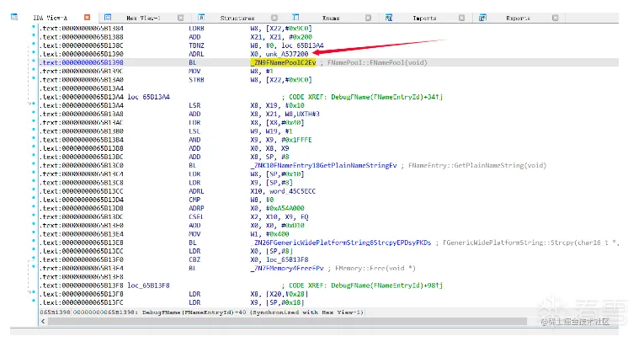Click the word_45C5ECC operand

(x=292, y=191)
